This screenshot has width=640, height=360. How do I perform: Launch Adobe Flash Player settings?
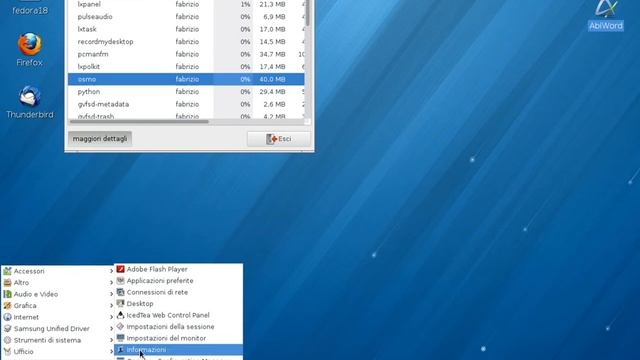pyautogui.click(x=178, y=269)
